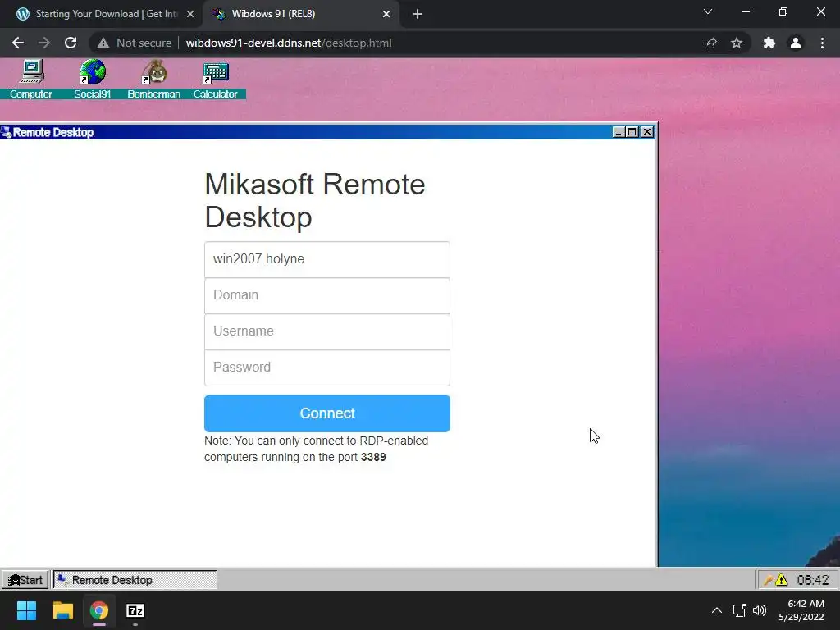This screenshot has height=630, width=840.
Task: Click the yellow warning tray icon
Action: (782, 580)
